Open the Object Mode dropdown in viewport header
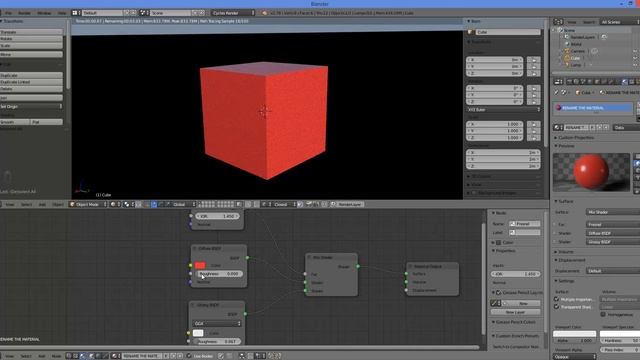The height and width of the screenshot is (360, 640). (88, 204)
